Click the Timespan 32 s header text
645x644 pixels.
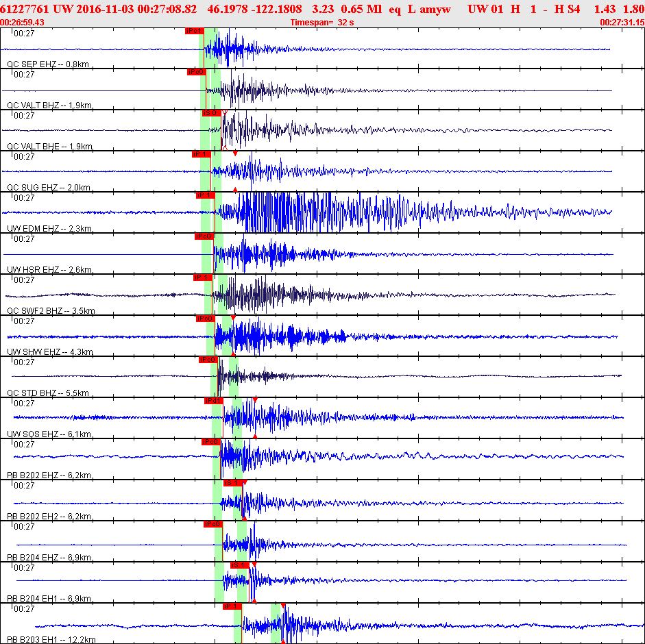322,23
